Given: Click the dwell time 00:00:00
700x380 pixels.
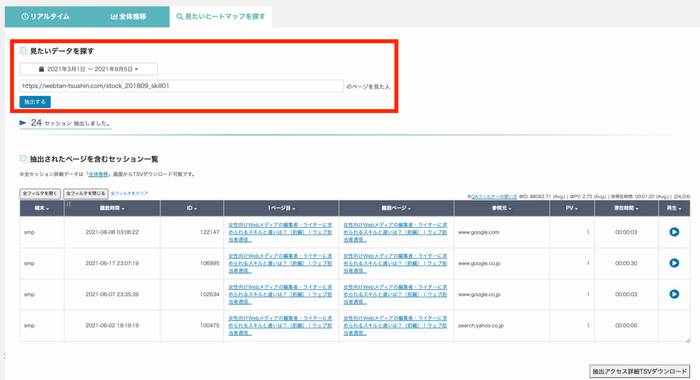Looking at the screenshot, I should point(626,326).
